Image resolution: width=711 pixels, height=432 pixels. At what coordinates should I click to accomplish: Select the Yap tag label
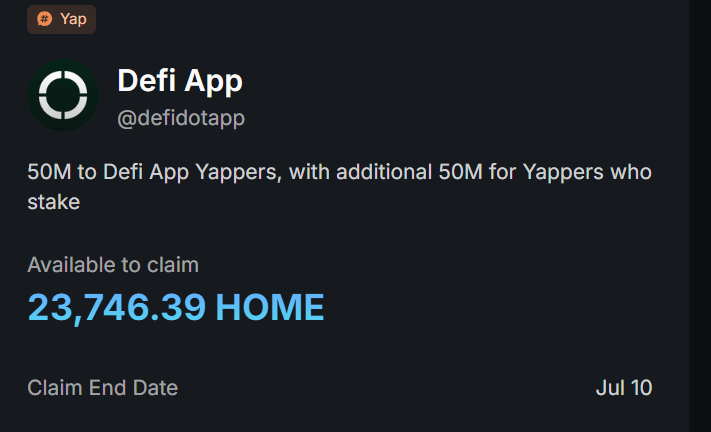click(73, 19)
